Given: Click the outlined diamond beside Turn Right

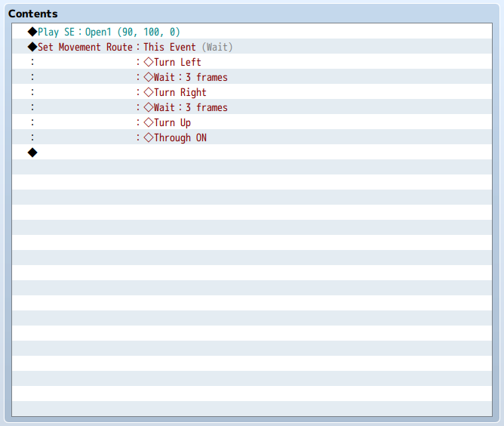Looking at the screenshot, I should (149, 92).
